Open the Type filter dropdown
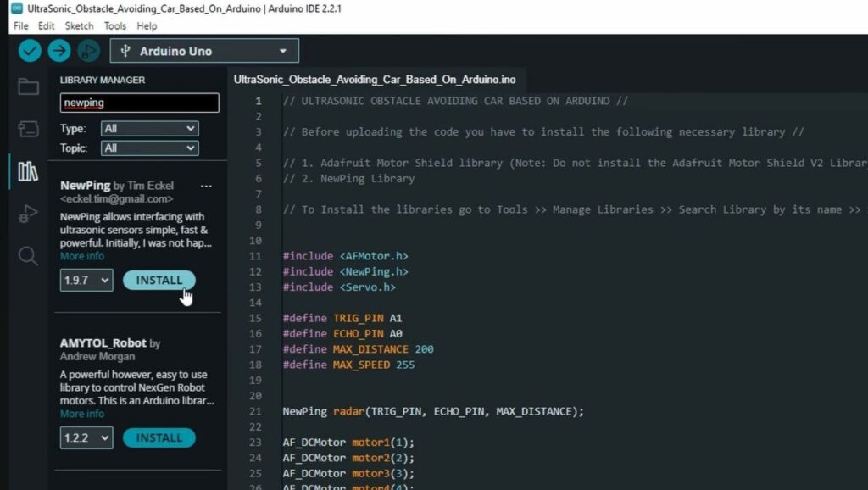 [149, 129]
